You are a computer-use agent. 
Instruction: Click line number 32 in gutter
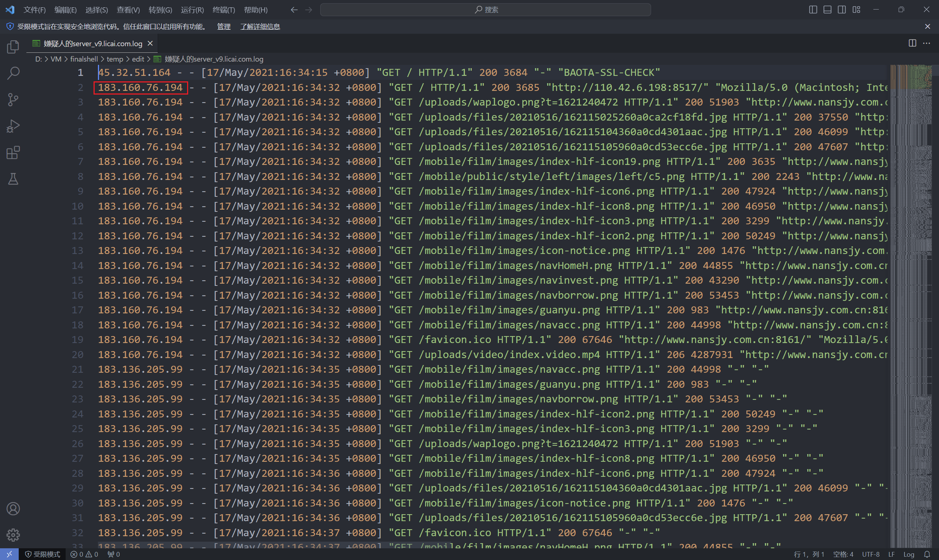(77, 533)
